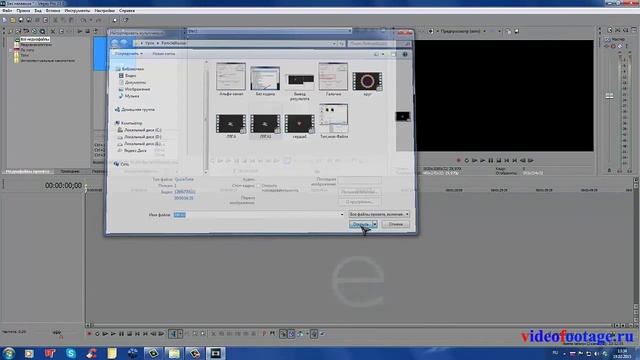
Task: Click the New project toolbar icon
Action: click(x=4, y=20)
